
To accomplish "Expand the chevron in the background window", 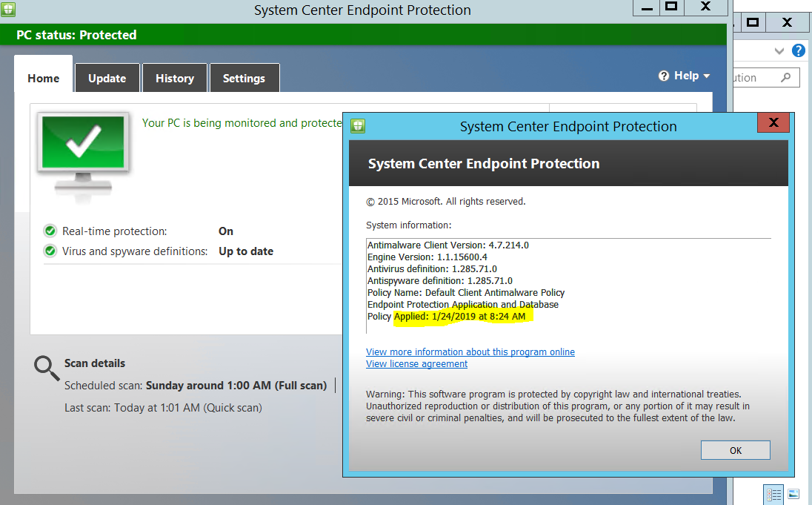I will (x=779, y=51).
